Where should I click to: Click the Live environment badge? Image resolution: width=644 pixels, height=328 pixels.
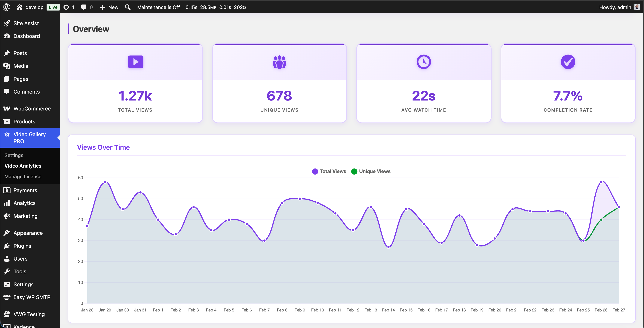click(53, 7)
